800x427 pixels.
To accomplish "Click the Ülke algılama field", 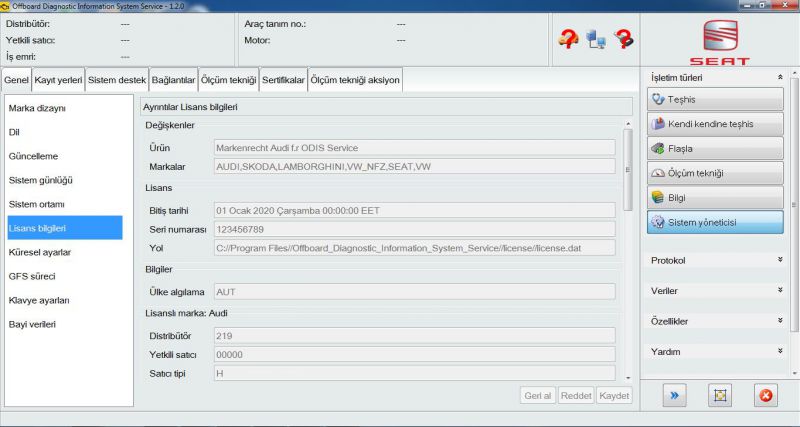I will point(414,292).
